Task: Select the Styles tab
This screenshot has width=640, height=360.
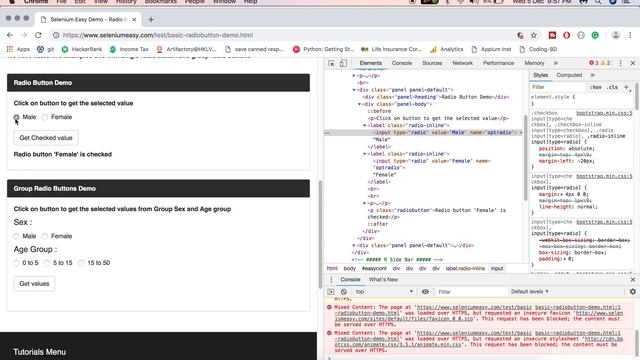Action: (540, 75)
